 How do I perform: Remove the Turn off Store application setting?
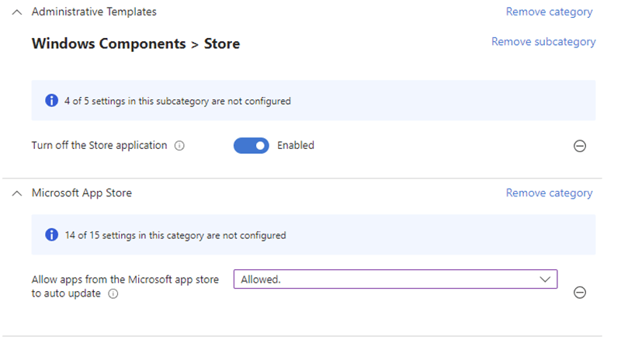pos(580,146)
